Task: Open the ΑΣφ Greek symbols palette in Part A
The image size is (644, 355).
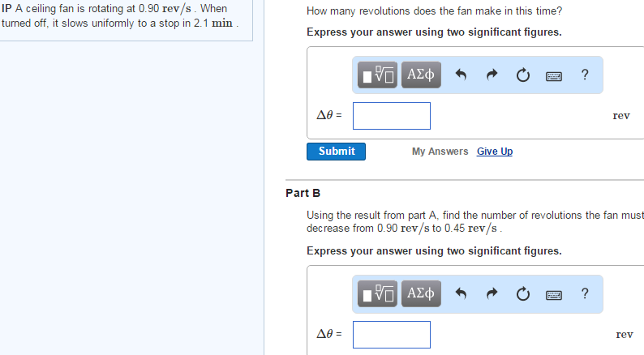Action: pyautogui.click(x=421, y=75)
